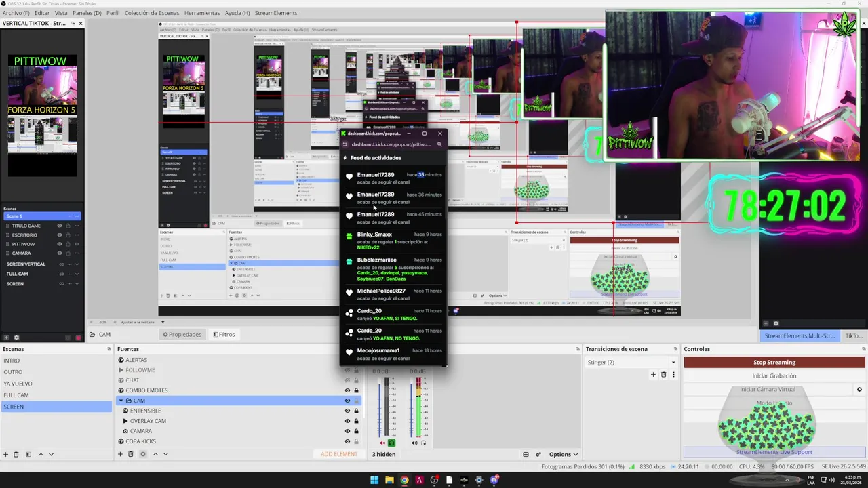Move scene up arrow in Escenas toolbar
Screen dimensions: 868x488
pyautogui.click(x=41, y=454)
